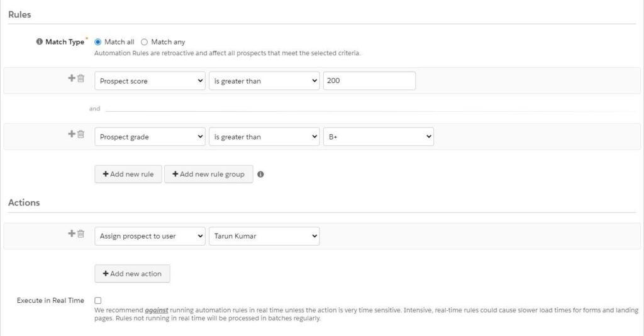The height and width of the screenshot is (336, 644).
Task: Click info icon next to Add new rule group
Action: tap(260, 175)
